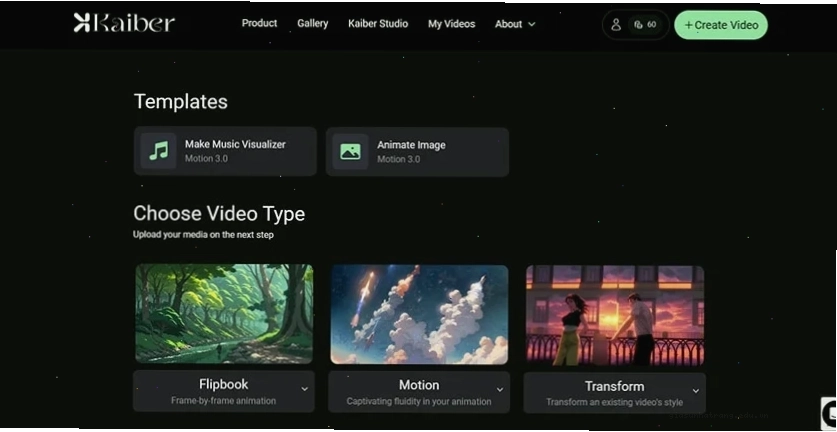Go to the Gallery page

(x=312, y=23)
